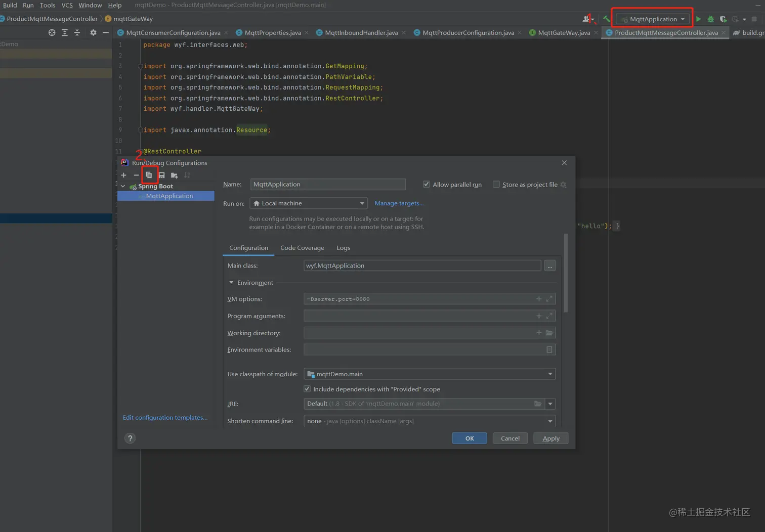This screenshot has height=532, width=765.
Task: Click the dialog's vertical scrollbar
Action: [566, 273]
